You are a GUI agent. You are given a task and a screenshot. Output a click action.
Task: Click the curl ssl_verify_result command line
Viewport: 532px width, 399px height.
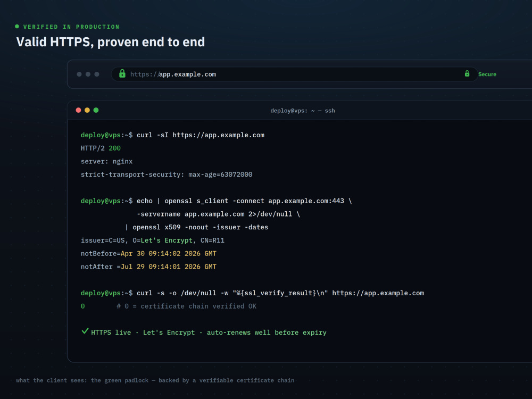click(280, 293)
